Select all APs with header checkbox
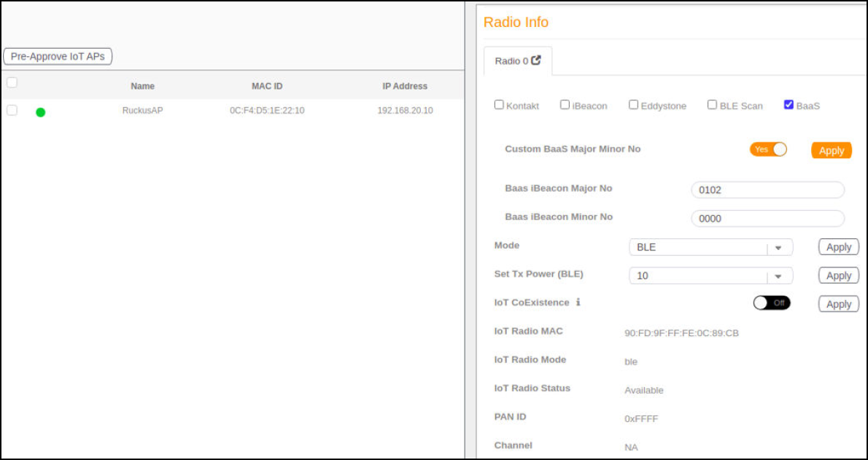 click(12, 83)
